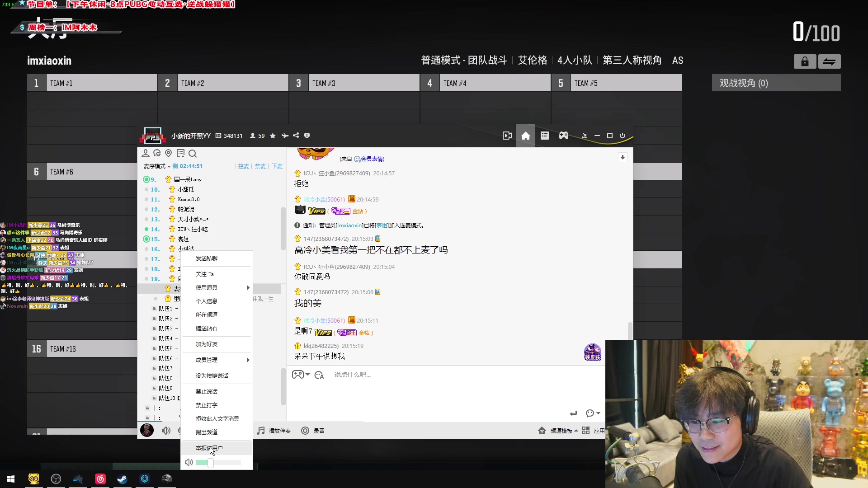Open the NetEase music taskbar icon
868x488 pixels.
tap(100, 479)
